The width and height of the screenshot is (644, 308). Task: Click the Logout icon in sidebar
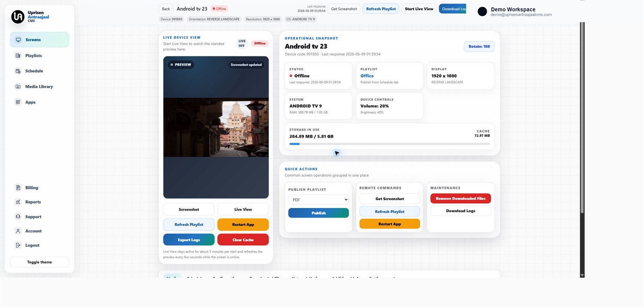point(18,245)
